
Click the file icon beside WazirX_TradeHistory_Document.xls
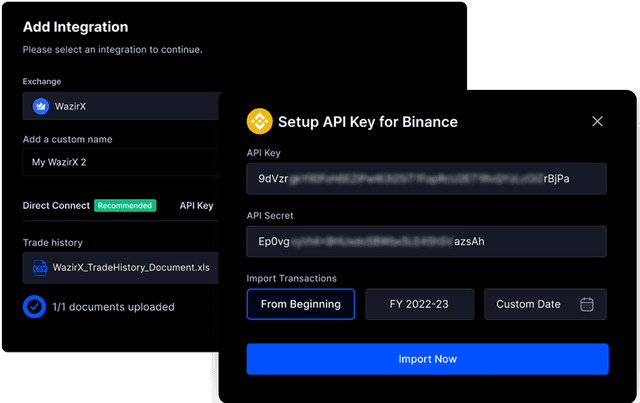(40, 268)
